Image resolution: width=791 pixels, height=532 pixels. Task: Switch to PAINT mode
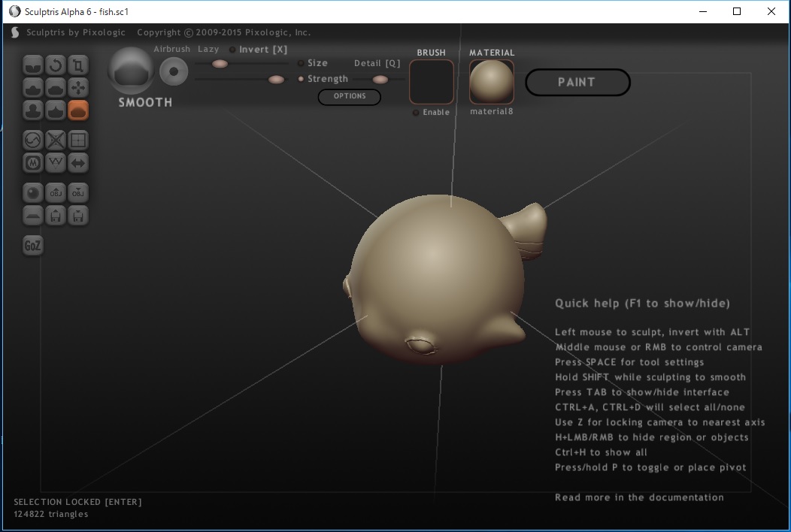coord(577,83)
